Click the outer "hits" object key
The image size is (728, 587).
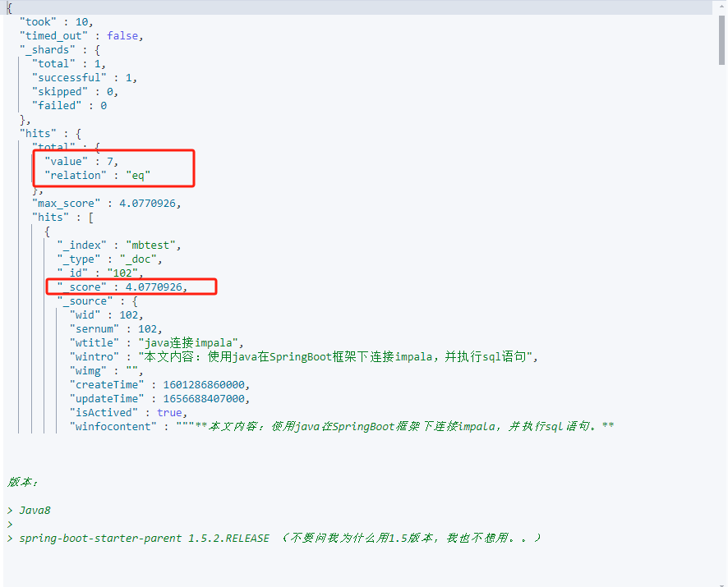click(38, 133)
